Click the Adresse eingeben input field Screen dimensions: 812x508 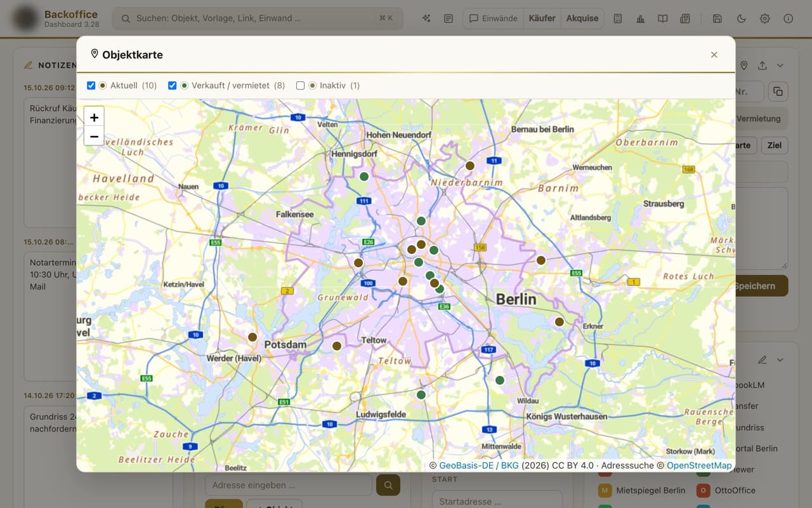[289, 485]
